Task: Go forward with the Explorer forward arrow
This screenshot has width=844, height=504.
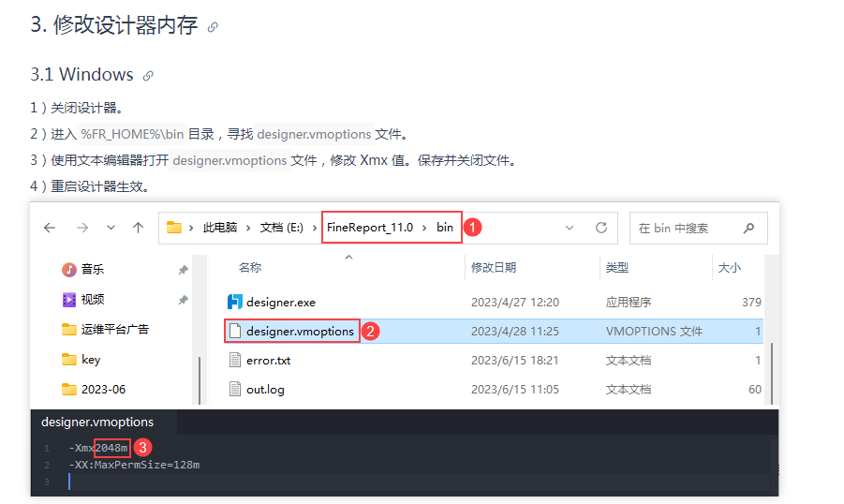Action: (x=81, y=228)
